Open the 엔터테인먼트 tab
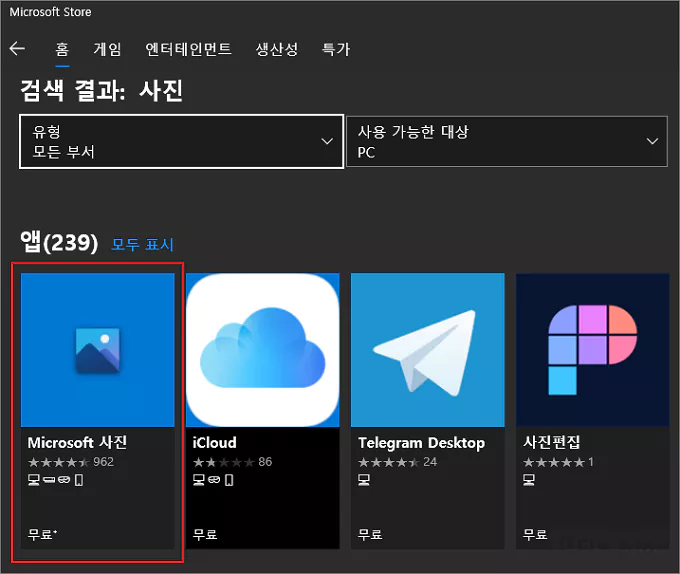This screenshot has height=574, width=680. click(x=188, y=49)
